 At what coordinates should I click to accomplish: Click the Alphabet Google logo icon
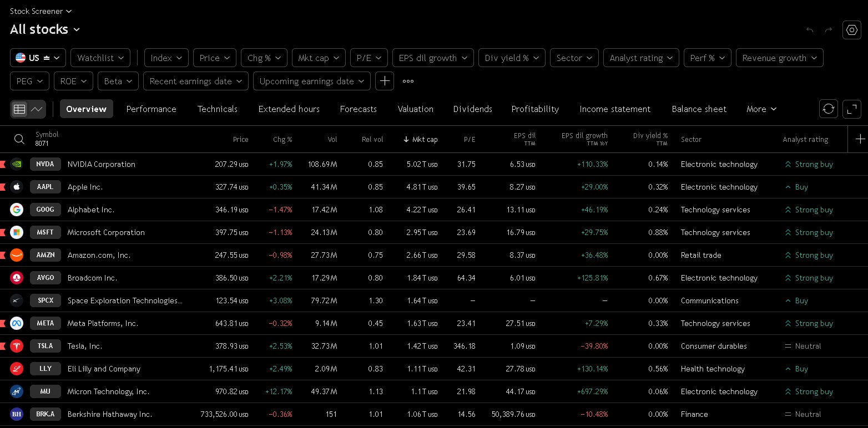click(x=17, y=210)
